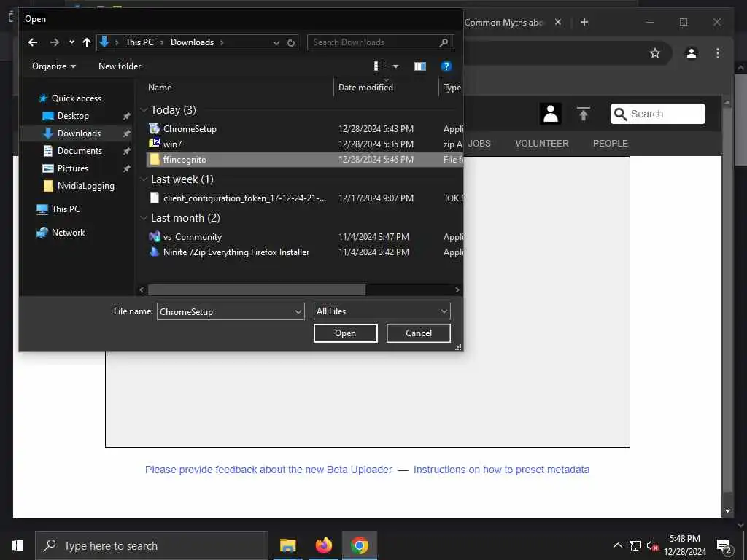This screenshot has height=560, width=747.
Task: Open help with the blue question mark
Action: coord(446,66)
